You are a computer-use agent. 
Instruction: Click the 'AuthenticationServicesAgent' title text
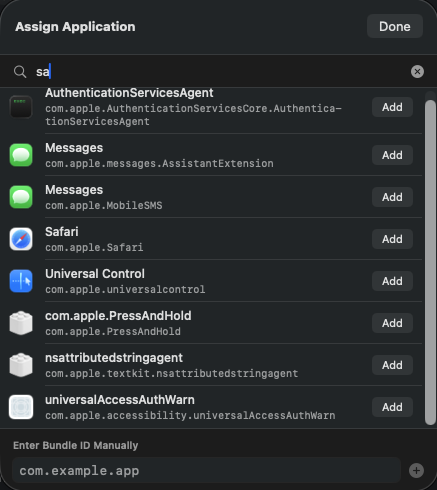coord(129,93)
